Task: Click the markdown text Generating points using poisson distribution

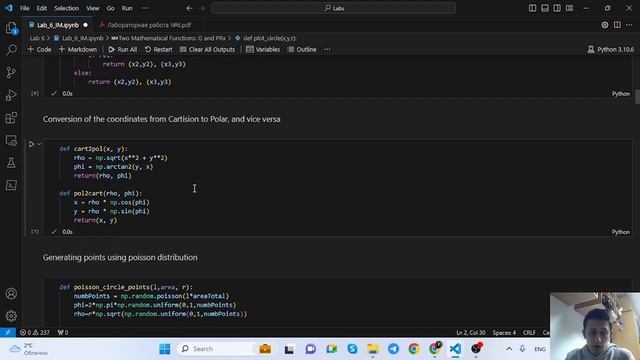Action: [x=120, y=258]
